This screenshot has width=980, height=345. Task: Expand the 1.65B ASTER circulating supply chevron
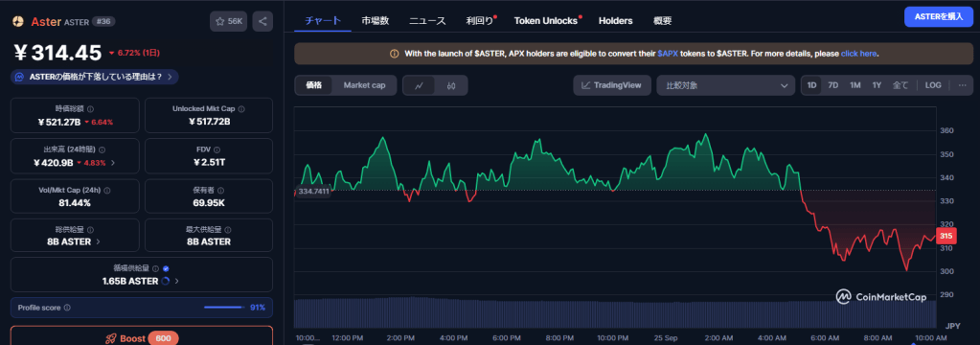(x=177, y=281)
